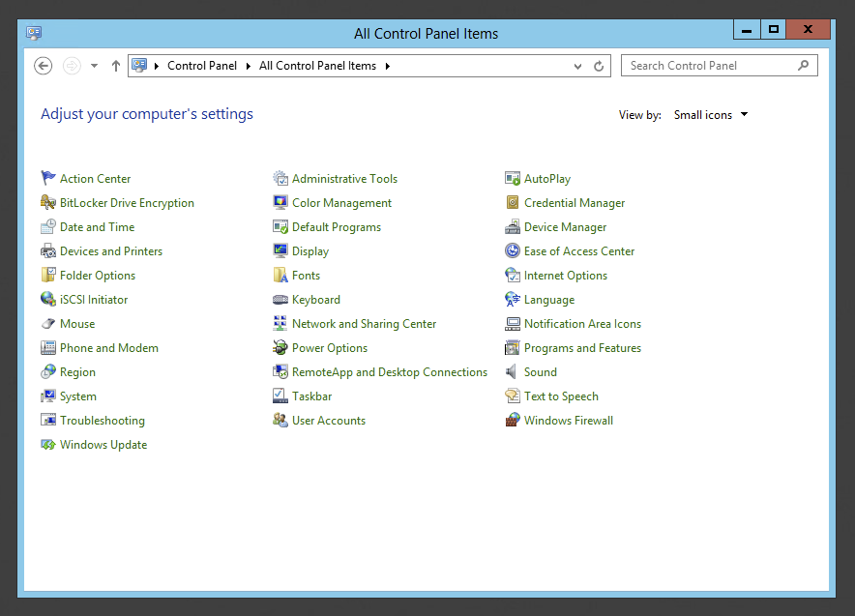Open the BitLocker Drive Encryption icon
Screen dimensions: 855x616
click(x=48, y=202)
